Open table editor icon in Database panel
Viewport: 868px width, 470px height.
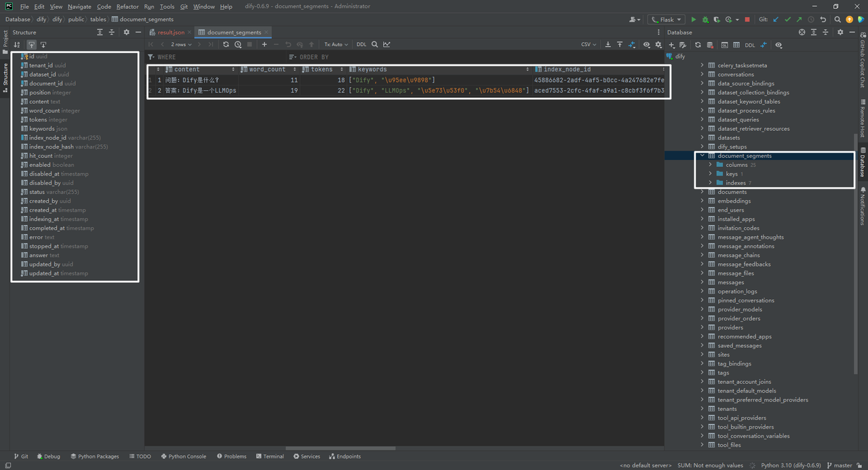point(736,45)
